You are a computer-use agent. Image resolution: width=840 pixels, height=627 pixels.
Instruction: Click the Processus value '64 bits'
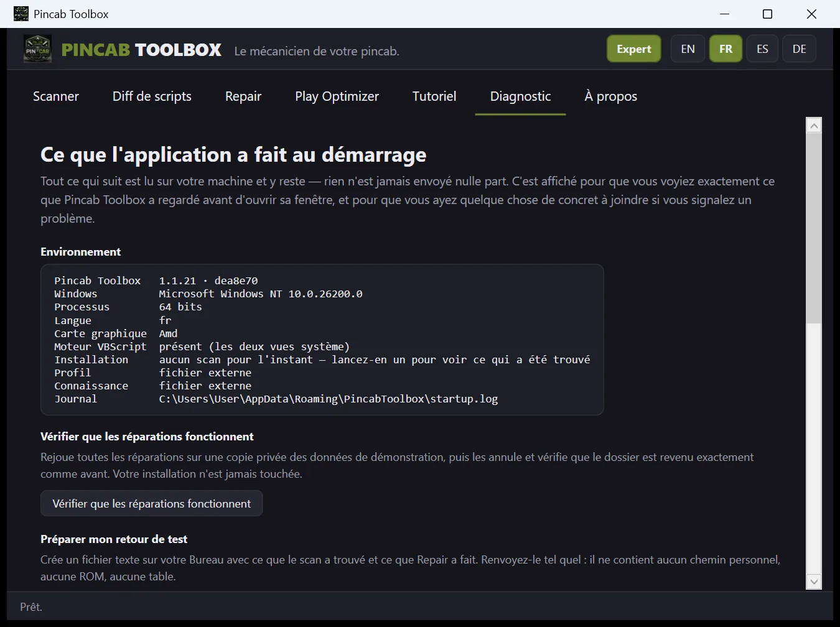180,307
